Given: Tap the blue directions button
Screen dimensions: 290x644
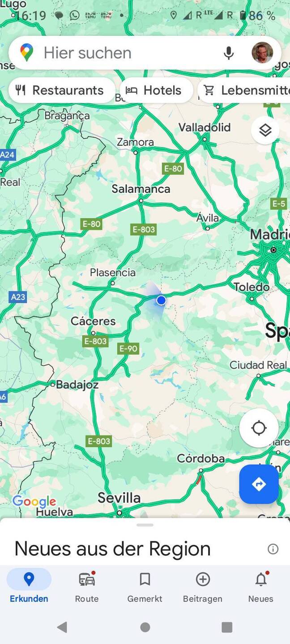Looking at the screenshot, I should [x=259, y=484].
